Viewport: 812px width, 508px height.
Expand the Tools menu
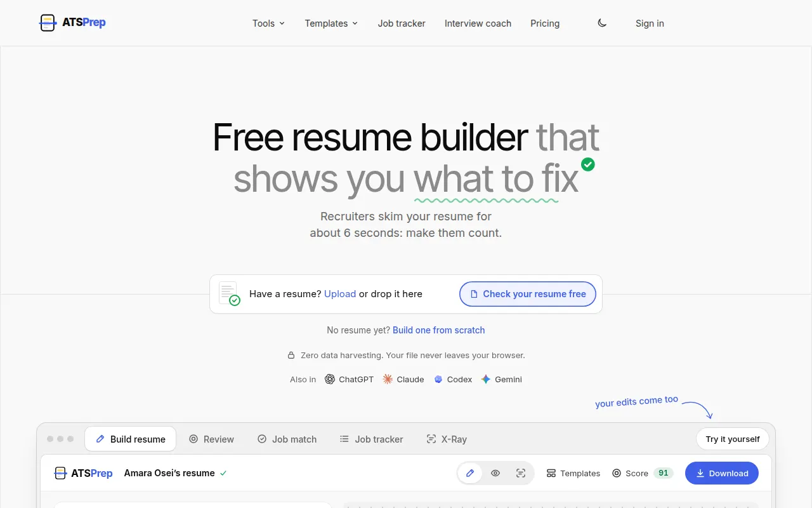pyautogui.click(x=268, y=23)
